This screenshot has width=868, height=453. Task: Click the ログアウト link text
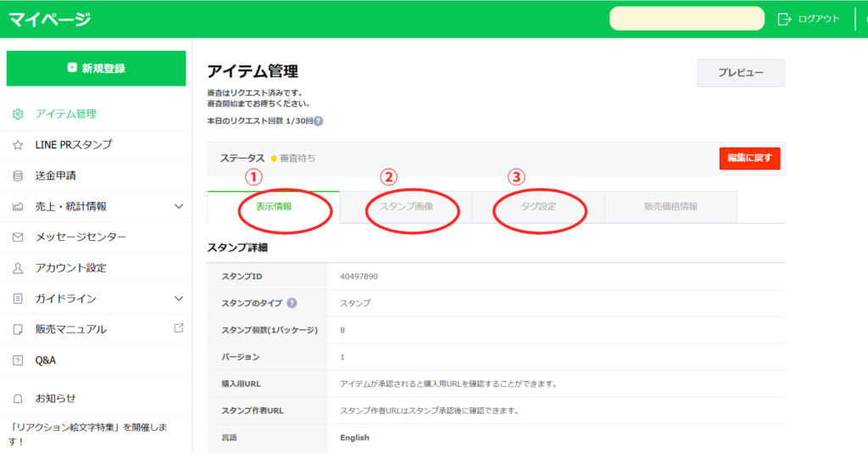(x=819, y=19)
